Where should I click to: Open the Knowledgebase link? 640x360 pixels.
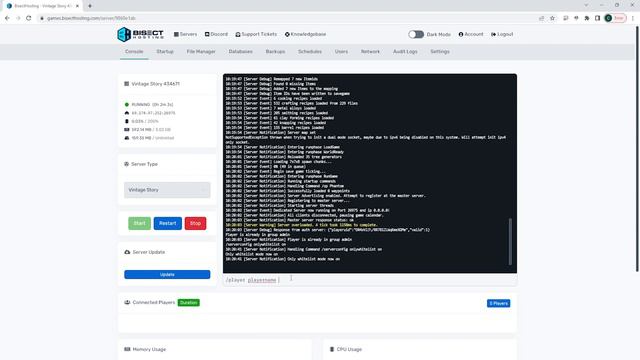(305, 34)
